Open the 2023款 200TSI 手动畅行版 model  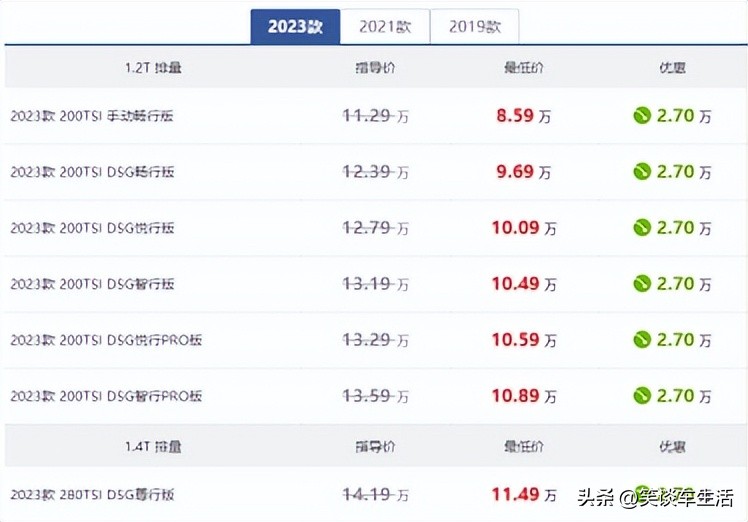pos(92,116)
